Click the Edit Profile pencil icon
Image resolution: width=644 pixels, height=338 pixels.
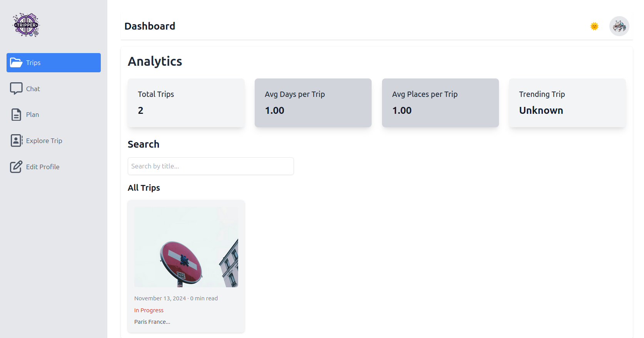pos(16,167)
